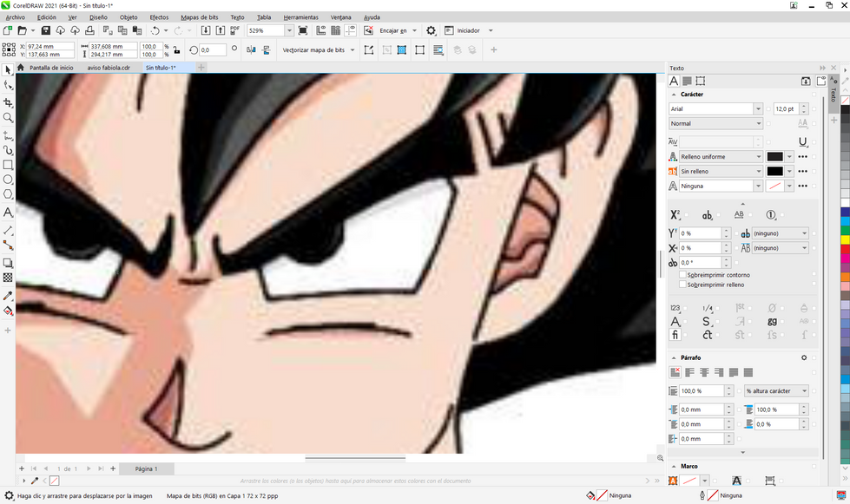Switch to aviso fabiola.cdr tab
Image resolution: width=850 pixels, height=504 pixels.
pos(109,68)
